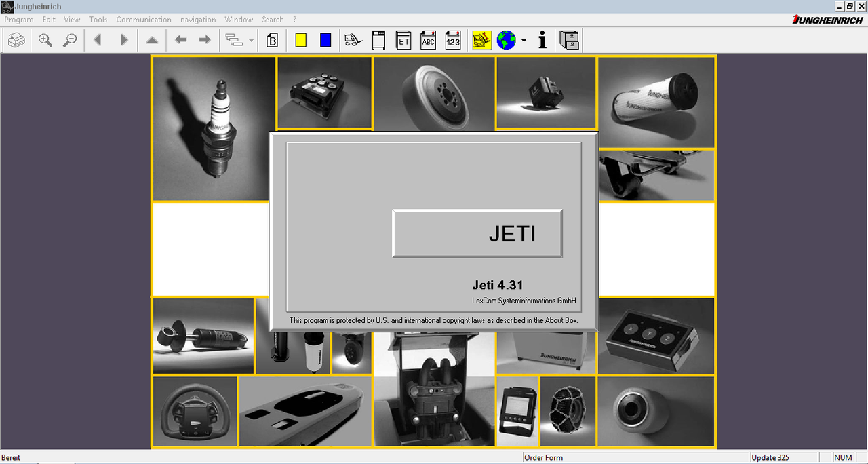Click the 'Bereit' status bar text
Screen dimensions: 868x464
click(11, 457)
